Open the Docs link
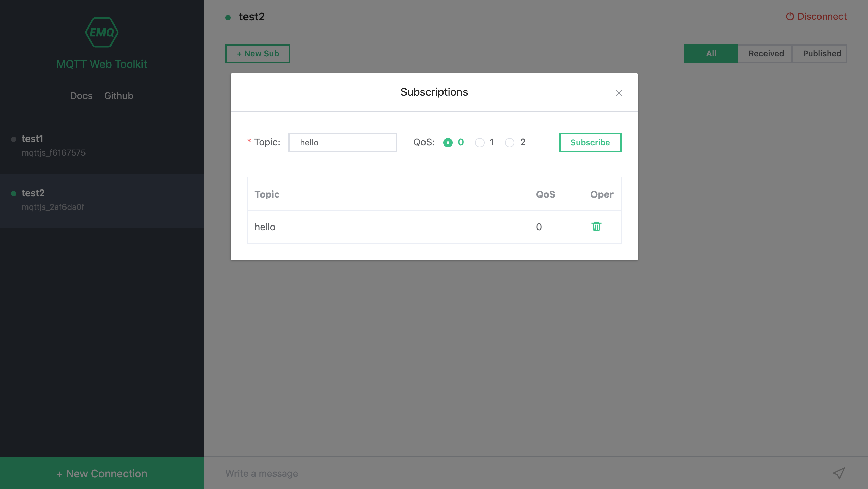868x489 pixels. click(81, 96)
